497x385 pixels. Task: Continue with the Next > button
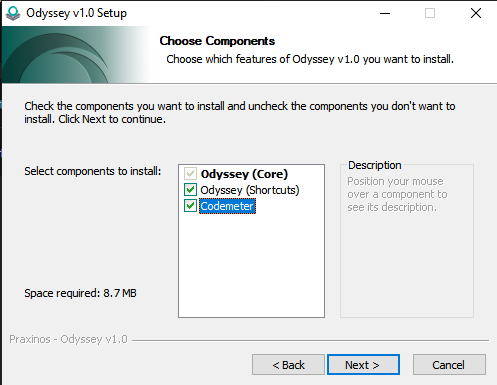click(x=363, y=365)
